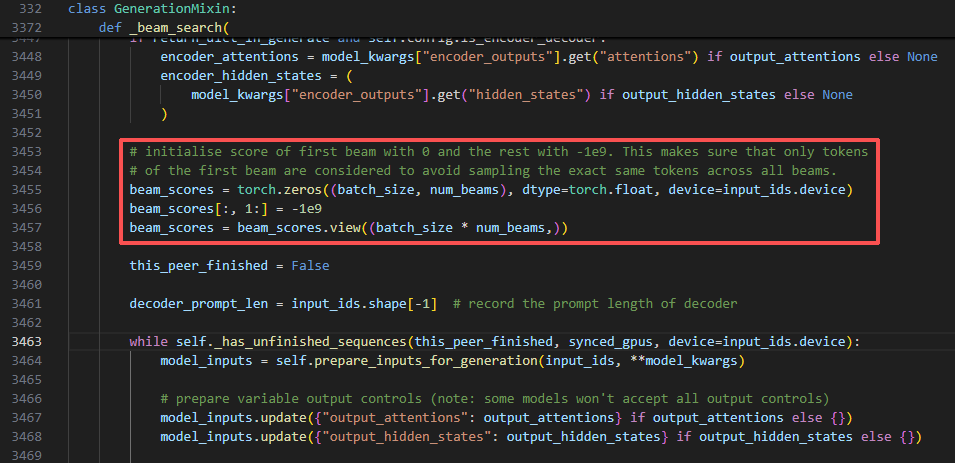Image resolution: width=955 pixels, height=463 pixels.
Task: Click line number 332 in sticky header
Action: 30,9
